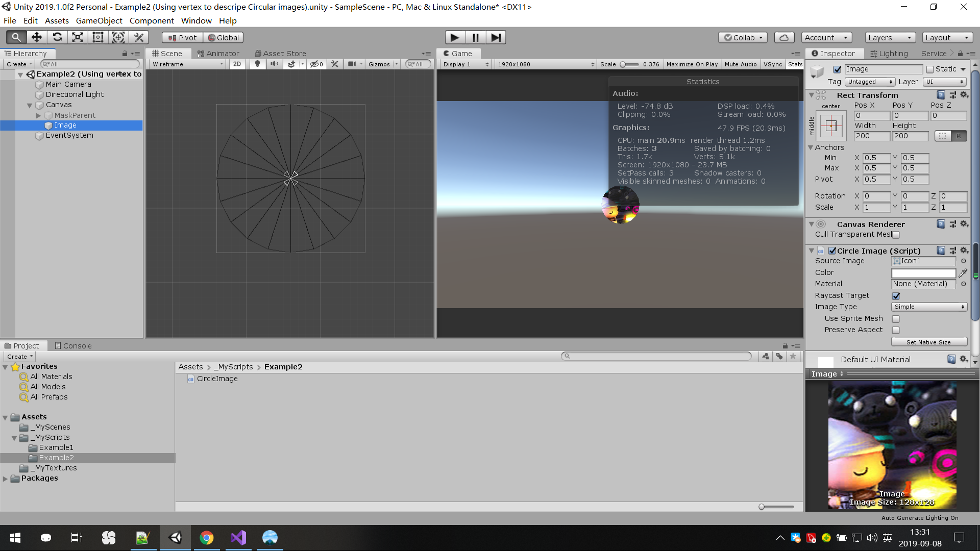Open the Image Type dropdown
Screen dimensions: 980x551
coord(929,307)
